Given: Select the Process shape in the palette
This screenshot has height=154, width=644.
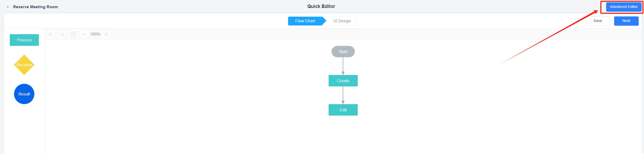Looking at the screenshot, I should point(24,40).
